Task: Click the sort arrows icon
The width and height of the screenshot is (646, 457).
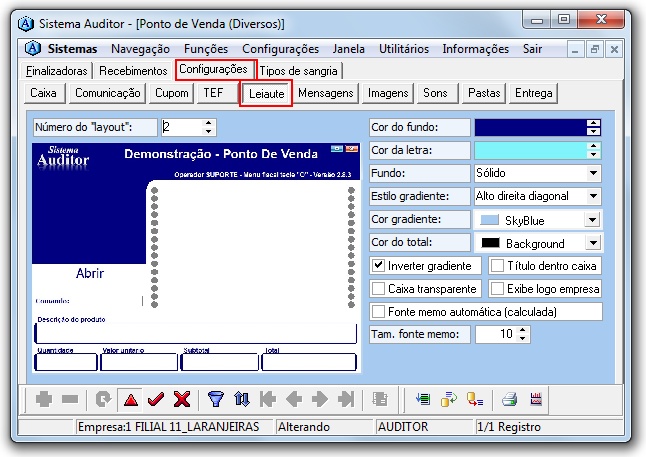Action: [241, 399]
